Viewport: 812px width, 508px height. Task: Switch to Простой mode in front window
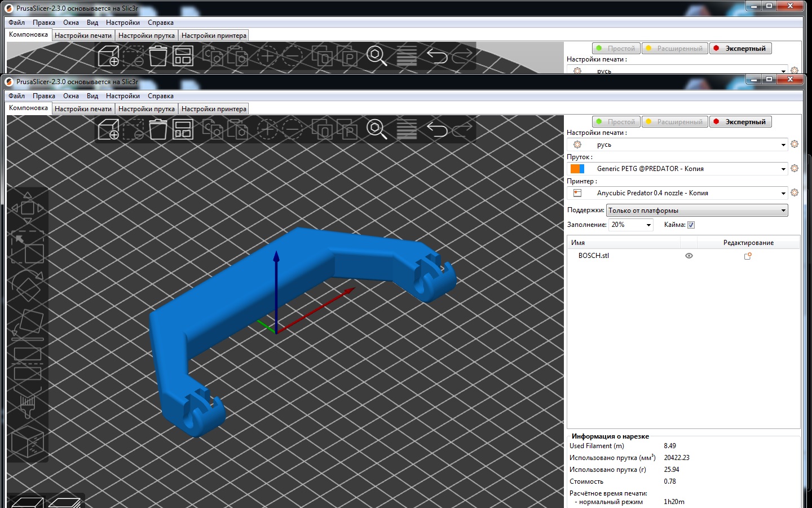[x=615, y=122]
